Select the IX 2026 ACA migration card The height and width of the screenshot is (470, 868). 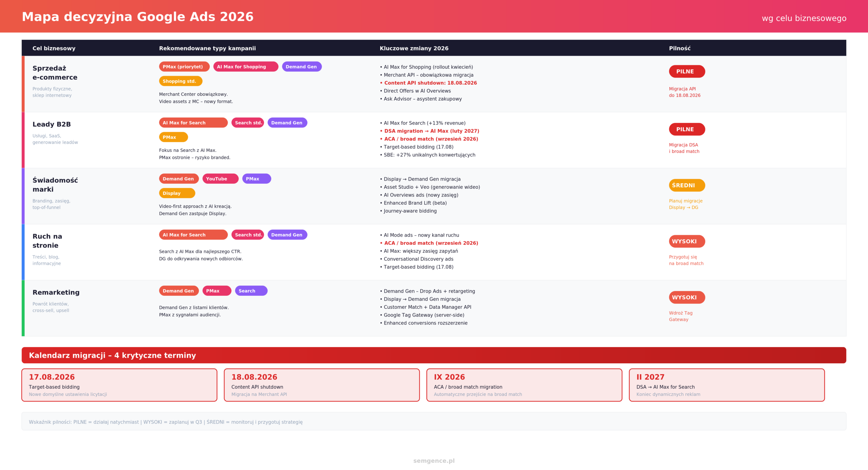pyautogui.click(x=524, y=385)
